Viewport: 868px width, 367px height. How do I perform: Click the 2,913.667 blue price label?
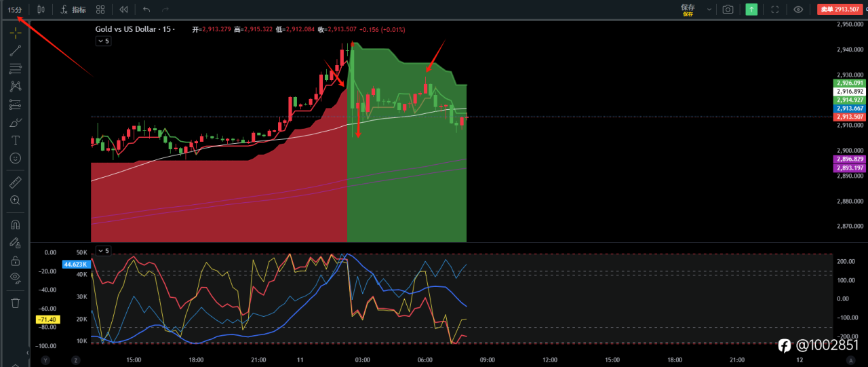848,108
